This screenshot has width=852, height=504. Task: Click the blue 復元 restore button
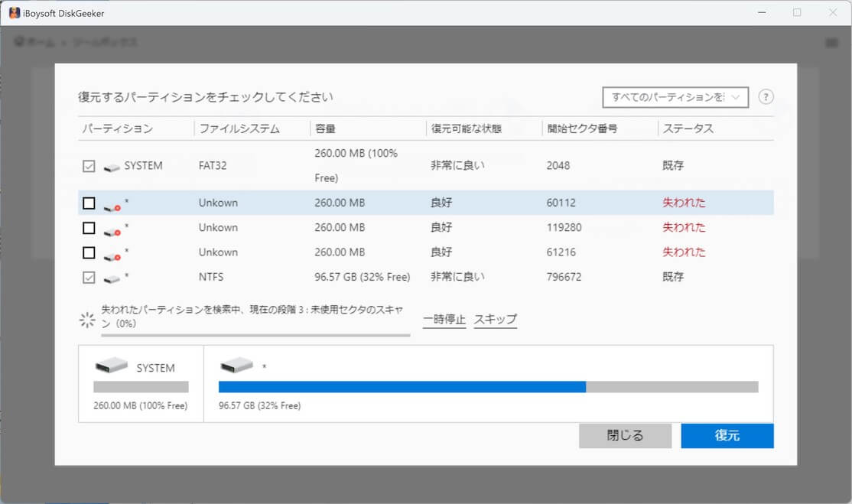727,436
